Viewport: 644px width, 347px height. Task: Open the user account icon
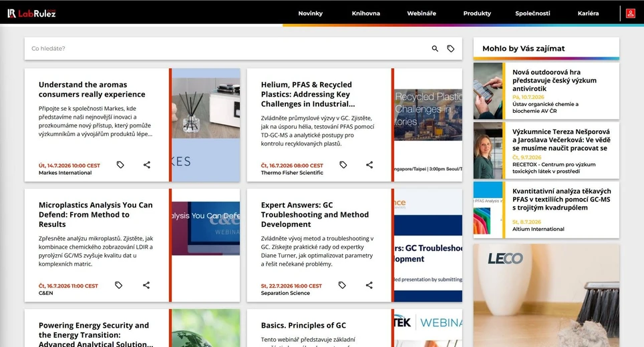[x=631, y=13]
